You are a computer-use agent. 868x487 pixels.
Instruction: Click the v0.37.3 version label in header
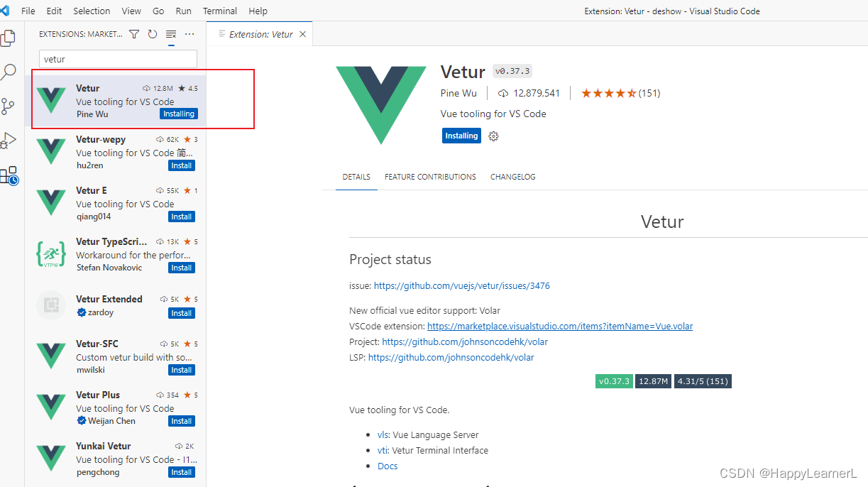point(512,72)
